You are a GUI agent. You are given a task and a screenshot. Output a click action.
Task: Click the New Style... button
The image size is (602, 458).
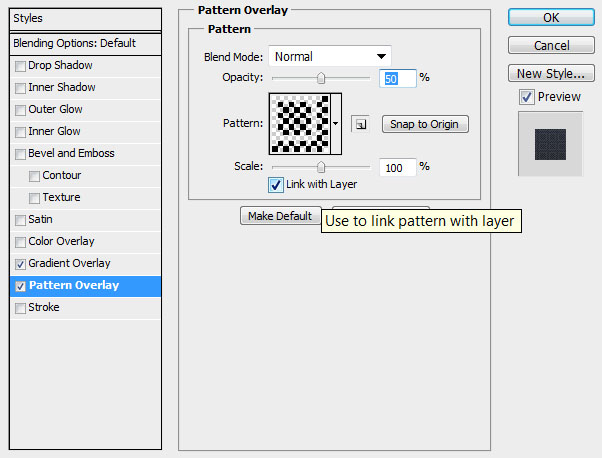[x=551, y=73]
